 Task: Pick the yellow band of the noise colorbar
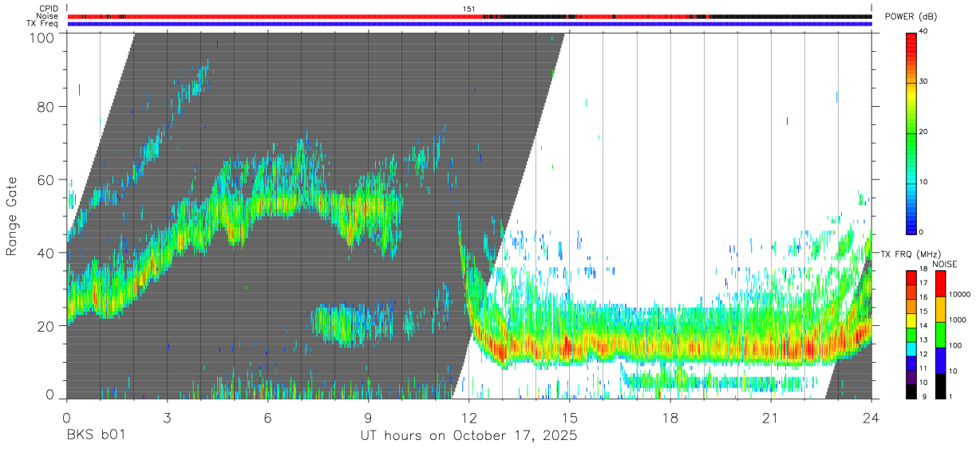coord(939,309)
